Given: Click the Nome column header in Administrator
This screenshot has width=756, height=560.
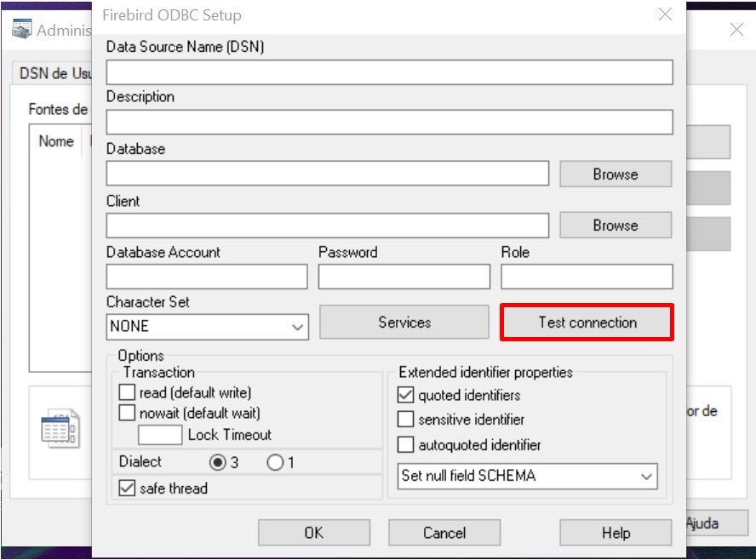Looking at the screenshot, I should [56, 141].
